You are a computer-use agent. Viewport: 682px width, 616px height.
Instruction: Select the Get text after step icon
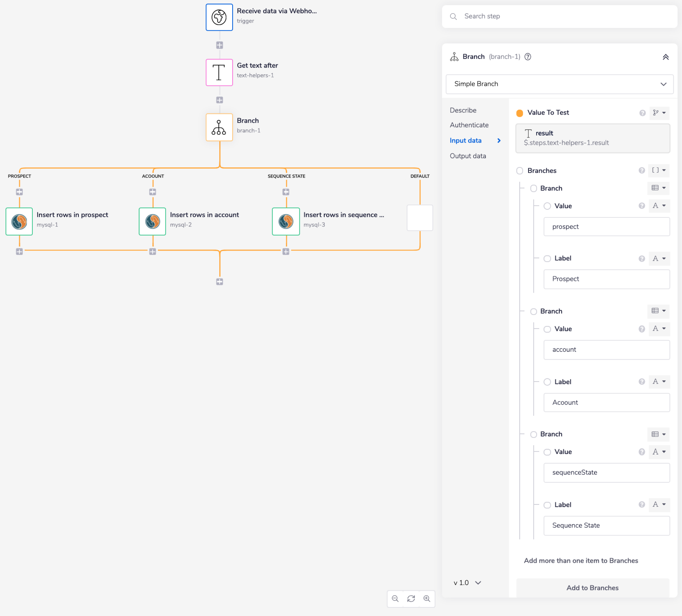coord(219,72)
